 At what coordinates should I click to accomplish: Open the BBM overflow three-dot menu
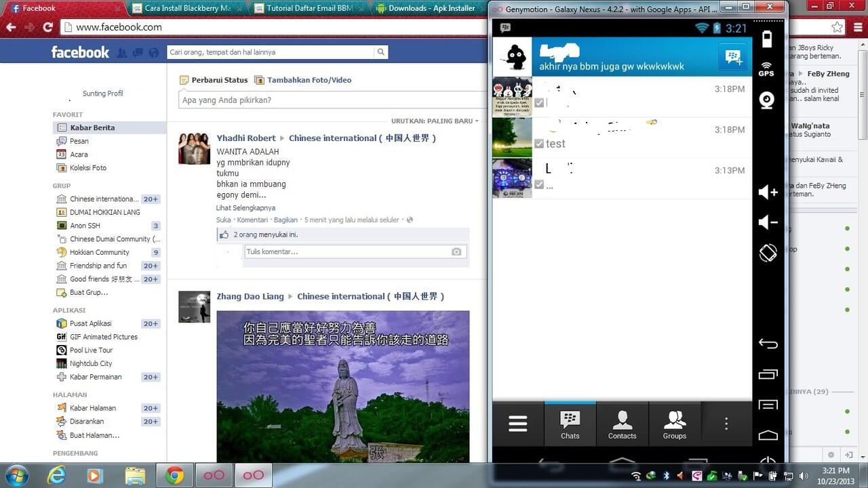(726, 424)
